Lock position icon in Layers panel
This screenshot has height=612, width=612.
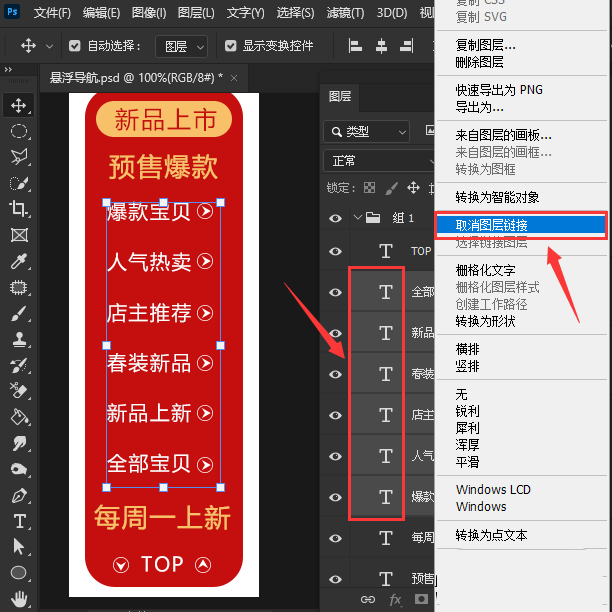click(413, 188)
